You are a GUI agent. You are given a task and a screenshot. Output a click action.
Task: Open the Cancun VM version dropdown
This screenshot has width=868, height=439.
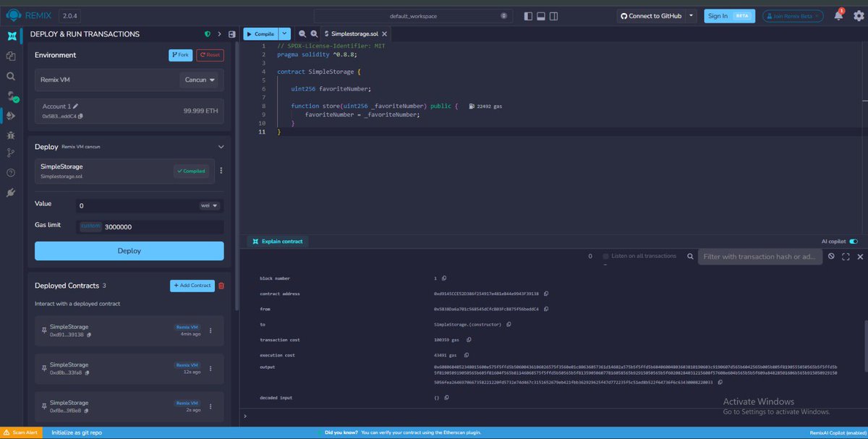200,80
